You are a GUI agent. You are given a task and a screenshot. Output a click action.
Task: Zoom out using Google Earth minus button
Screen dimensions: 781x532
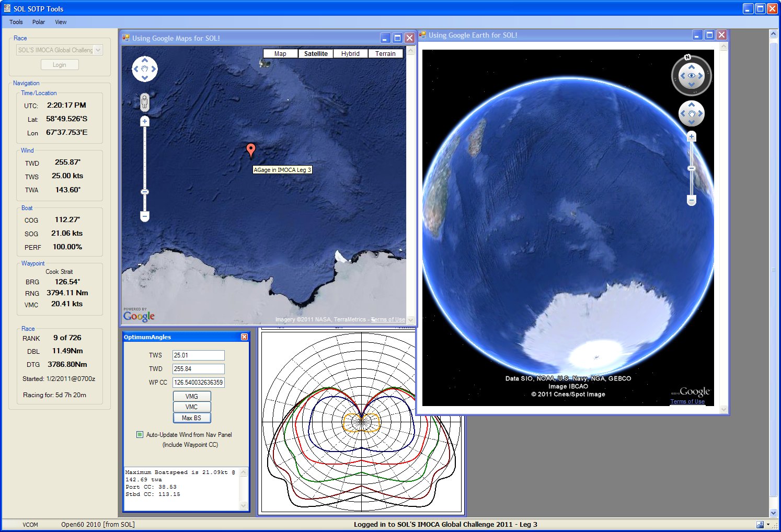pyautogui.click(x=691, y=200)
